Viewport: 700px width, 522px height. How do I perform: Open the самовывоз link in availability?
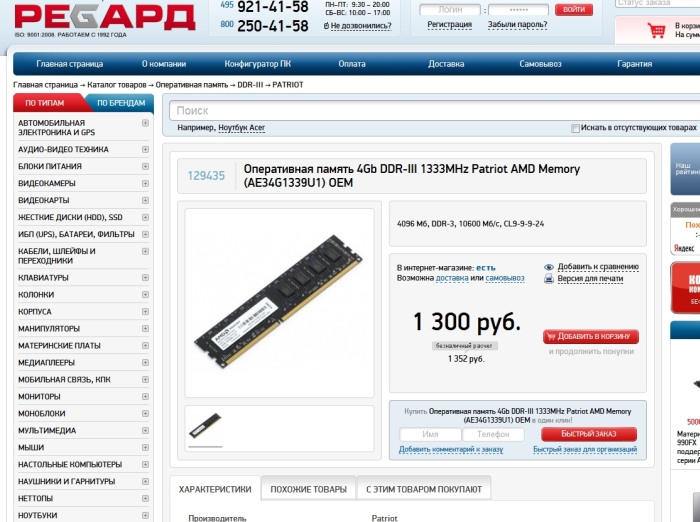pos(504,278)
